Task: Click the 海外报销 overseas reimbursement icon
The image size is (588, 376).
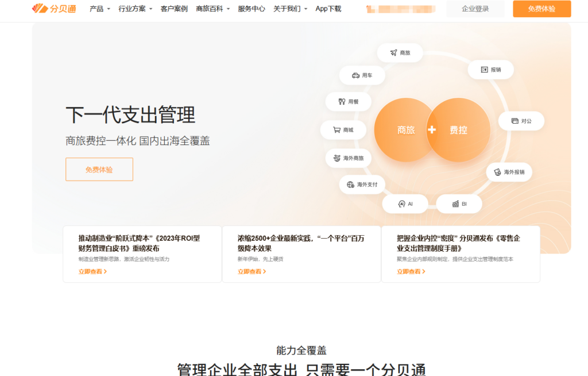Action: tap(509, 172)
